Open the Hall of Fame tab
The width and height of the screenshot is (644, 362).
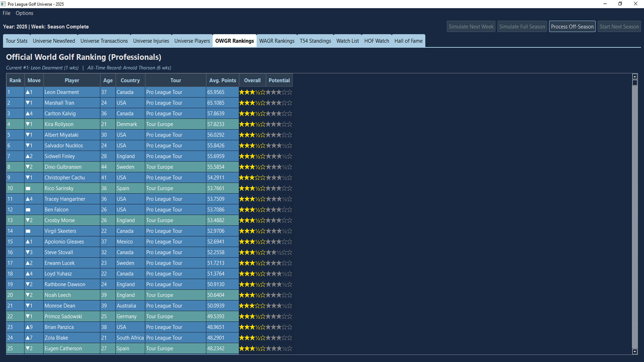tap(408, 41)
